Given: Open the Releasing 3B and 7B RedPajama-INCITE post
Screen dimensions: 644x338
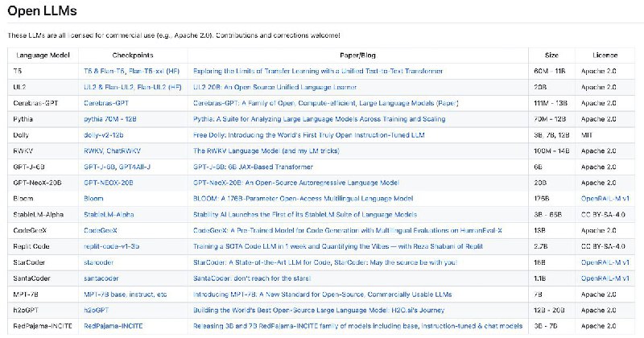Looking at the screenshot, I should 357,326.
